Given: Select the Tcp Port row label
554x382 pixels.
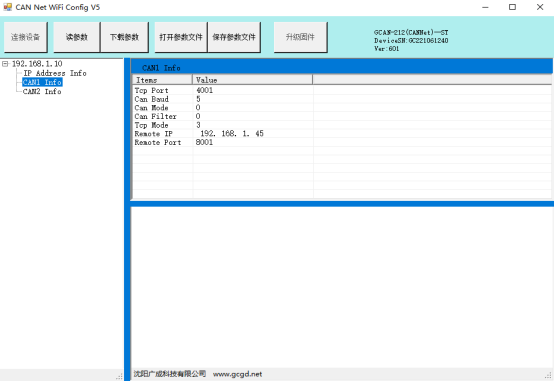Looking at the screenshot, I should click(x=151, y=90).
